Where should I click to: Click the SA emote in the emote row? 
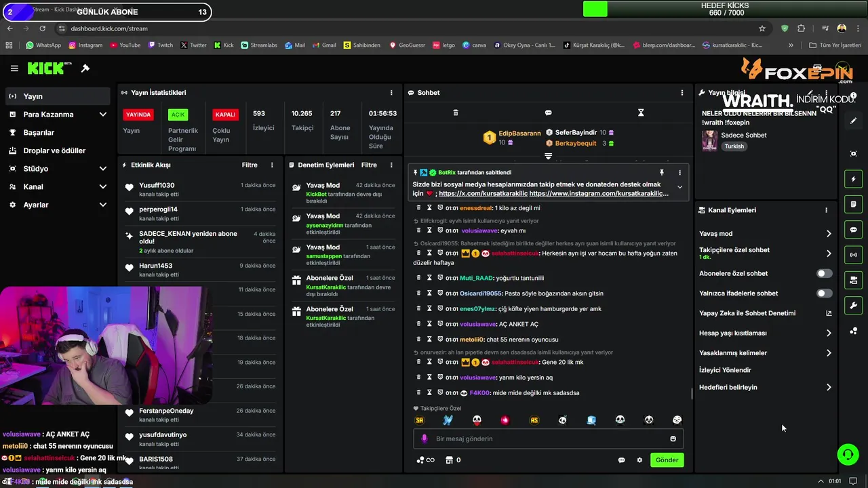(419, 420)
